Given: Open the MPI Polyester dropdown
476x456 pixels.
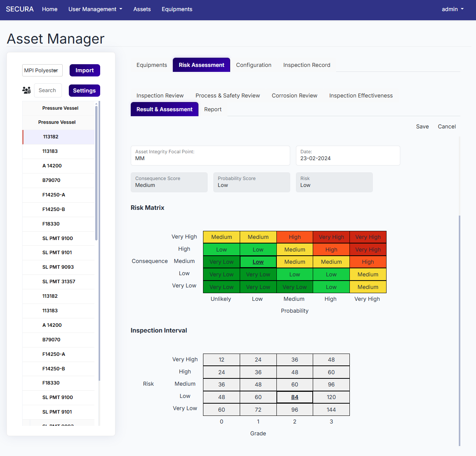Looking at the screenshot, I should [42, 70].
